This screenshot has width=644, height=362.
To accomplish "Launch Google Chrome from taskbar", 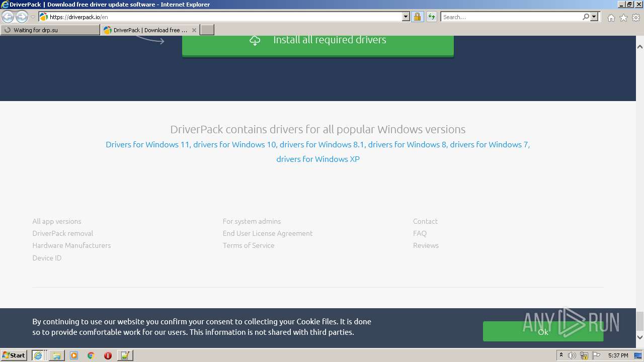I will click(x=91, y=355).
